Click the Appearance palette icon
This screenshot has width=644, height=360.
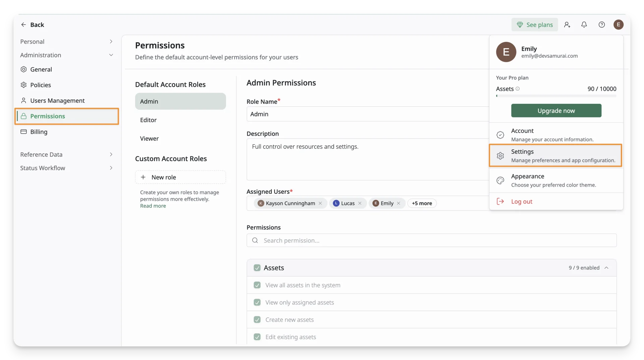coord(500,180)
